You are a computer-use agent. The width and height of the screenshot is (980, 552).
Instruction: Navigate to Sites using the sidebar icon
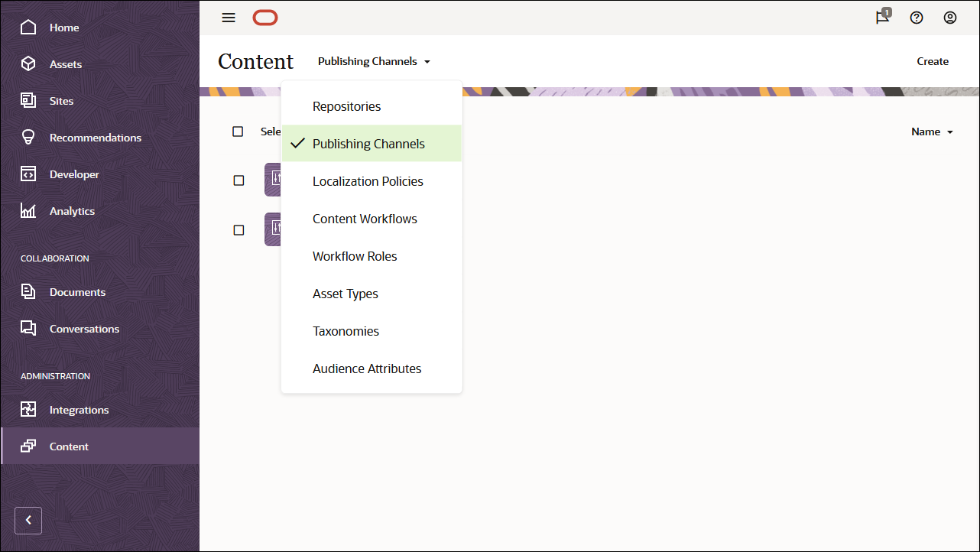click(61, 100)
